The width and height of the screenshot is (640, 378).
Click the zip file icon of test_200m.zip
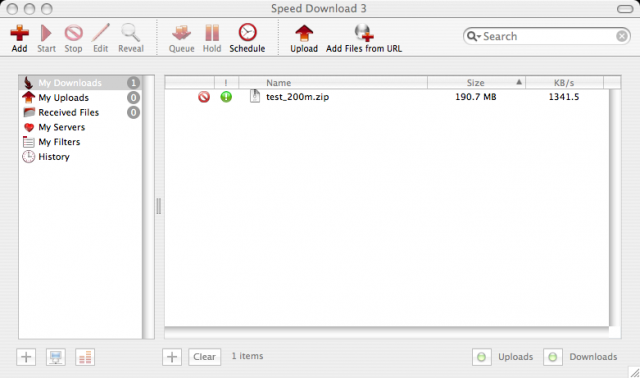pos(255,96)
